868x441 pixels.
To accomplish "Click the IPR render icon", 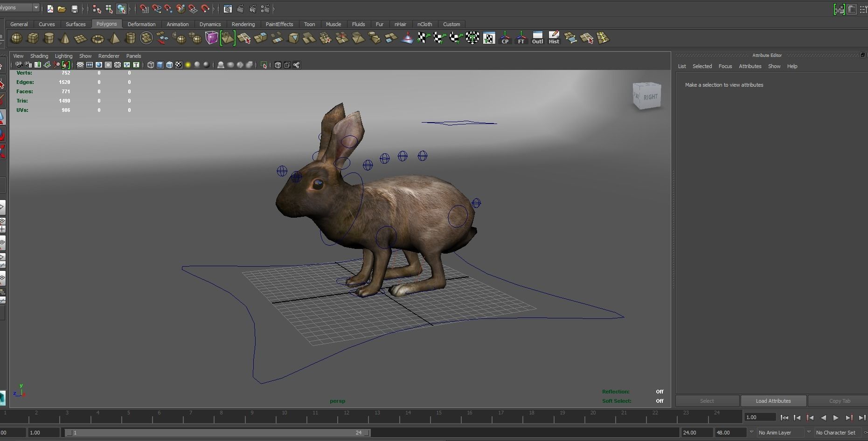I will pyautogui.click(x=252, y=9).
